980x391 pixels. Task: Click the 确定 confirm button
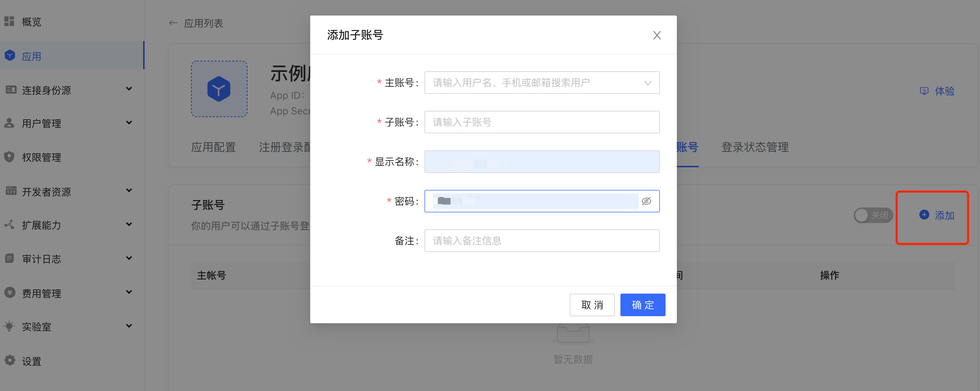click(x=642, y=305)
